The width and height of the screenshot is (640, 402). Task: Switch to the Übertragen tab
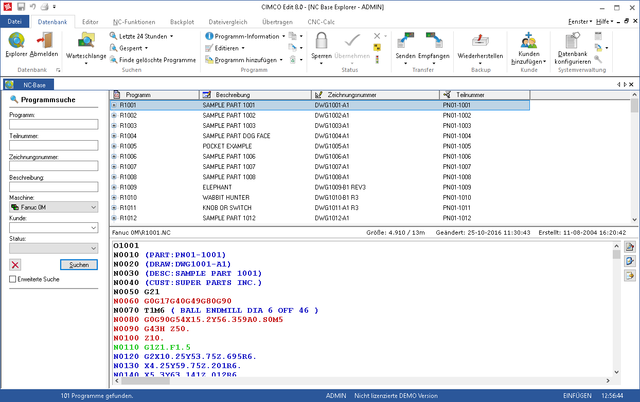pos(278,22)
